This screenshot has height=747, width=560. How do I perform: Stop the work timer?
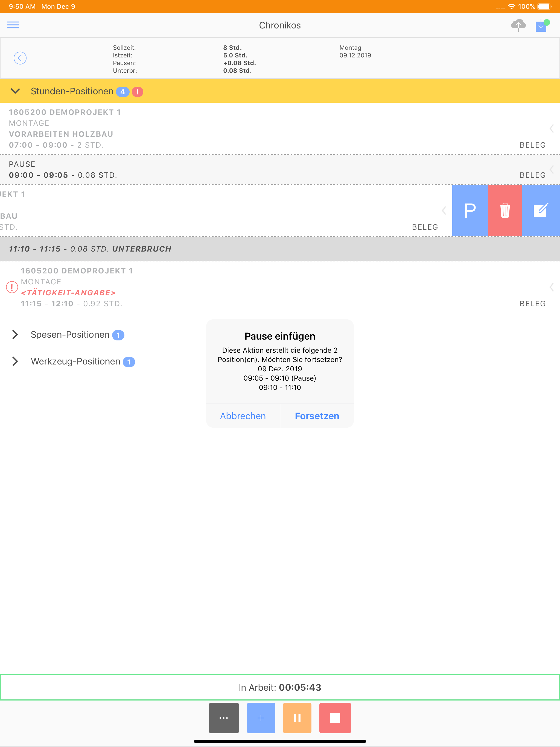pyautogui.click(x=335, y=718)
